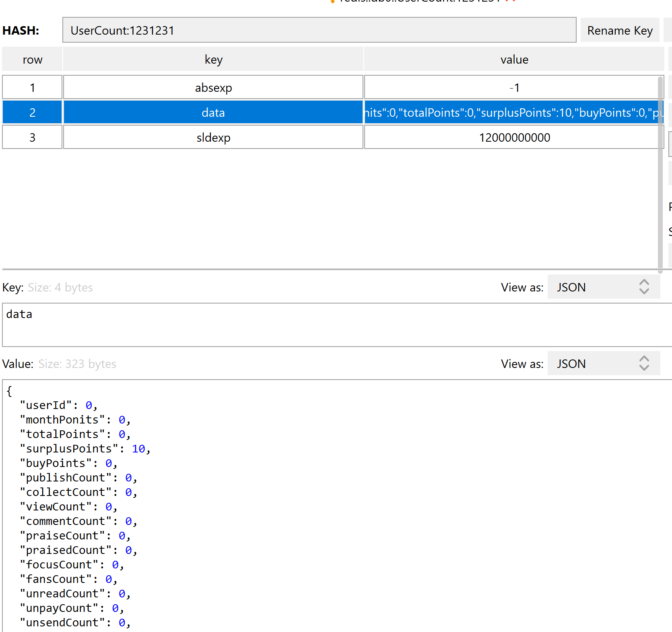Click the "unsendCount": 0 line
Viewport: 672px width, 632px height.
coord(75,623)
